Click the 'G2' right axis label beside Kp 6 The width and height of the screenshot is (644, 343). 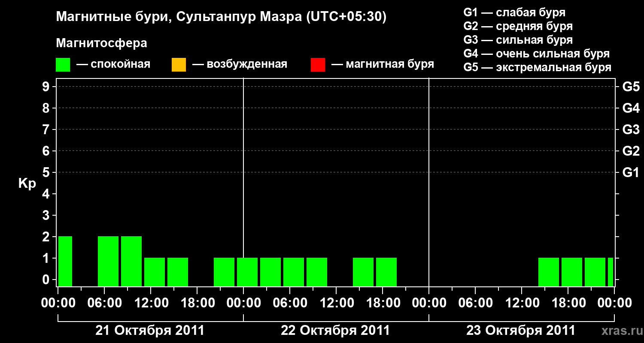[631, 151]
